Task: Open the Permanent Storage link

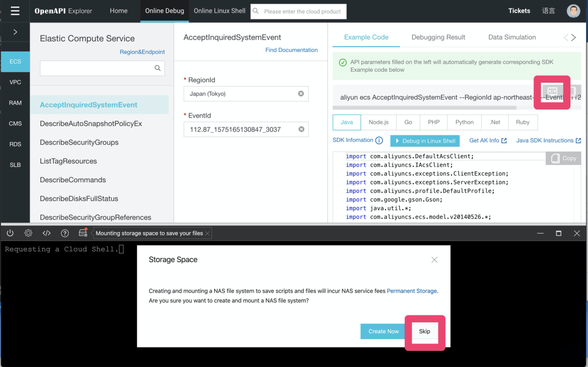Action: click(x=412, y=291)
